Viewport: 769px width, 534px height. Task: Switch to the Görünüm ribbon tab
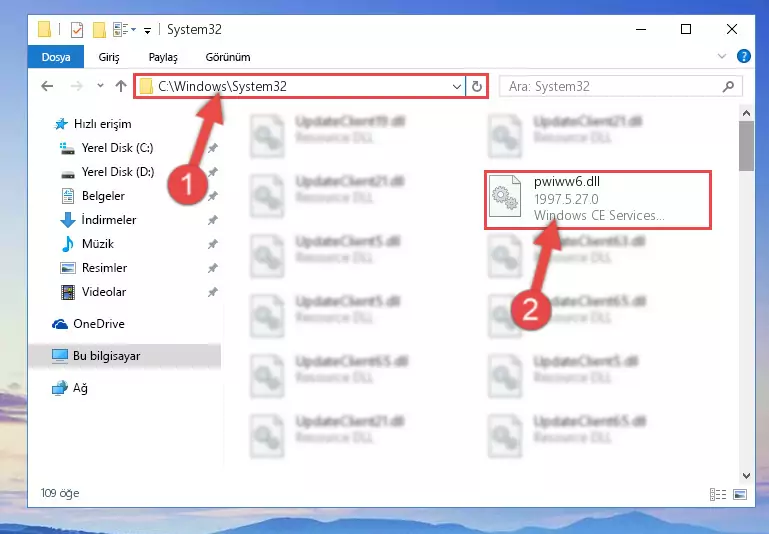click(x=228, y=57)
